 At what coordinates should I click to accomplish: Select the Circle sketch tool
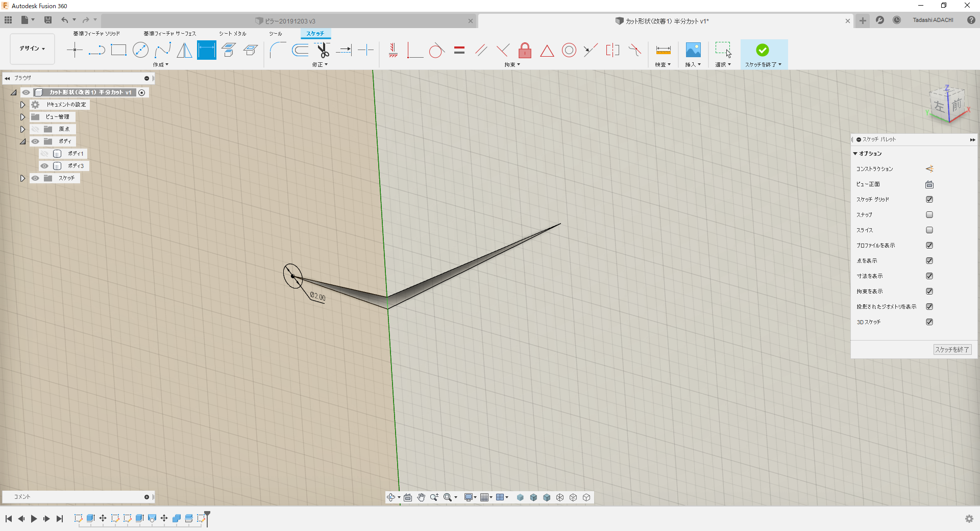(140, 50)
